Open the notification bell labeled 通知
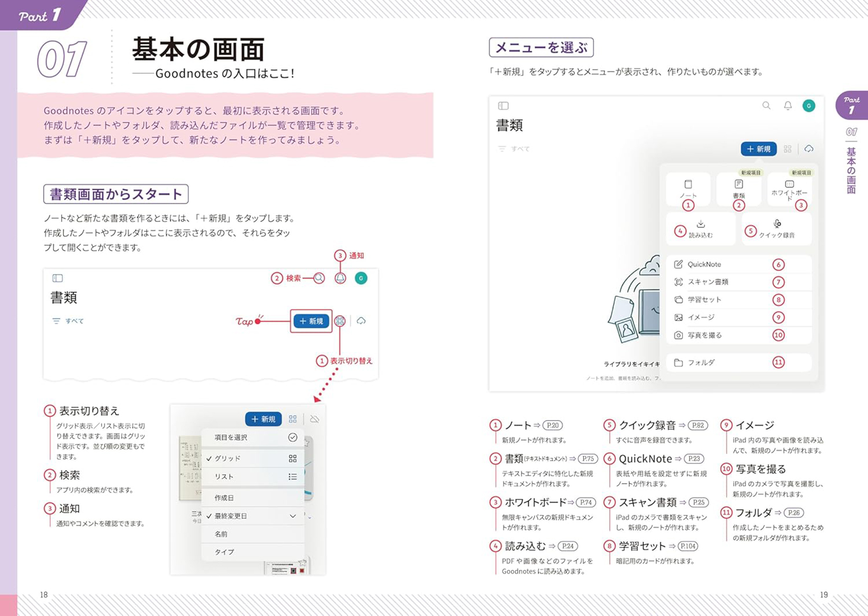Screen dimensions: 868x616 (340, 278)
